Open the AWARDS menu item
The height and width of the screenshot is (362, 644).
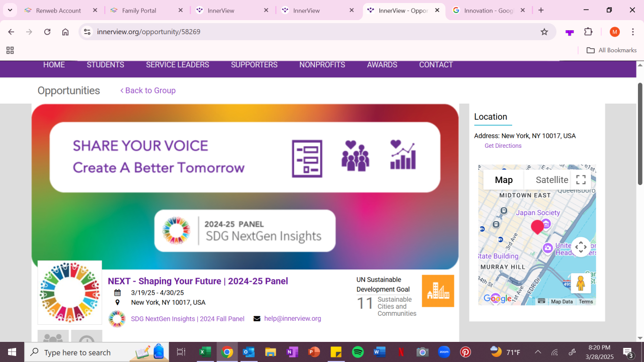[x=382, y=65]
